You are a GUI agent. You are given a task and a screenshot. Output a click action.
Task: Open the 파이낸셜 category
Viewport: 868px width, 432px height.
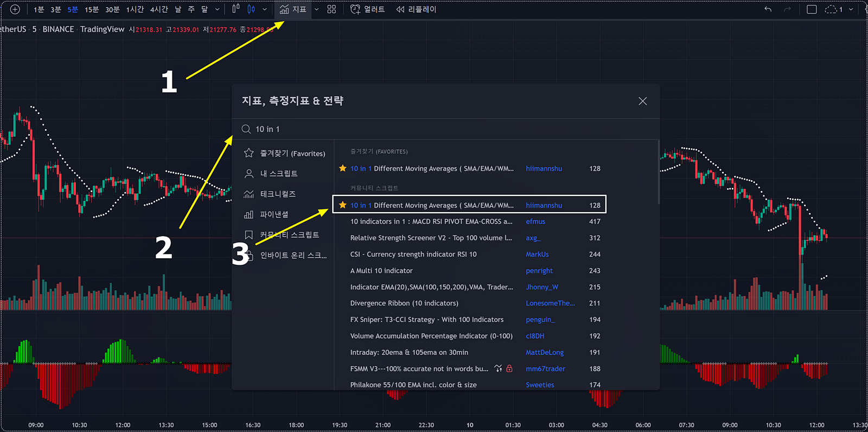[267, 214]
